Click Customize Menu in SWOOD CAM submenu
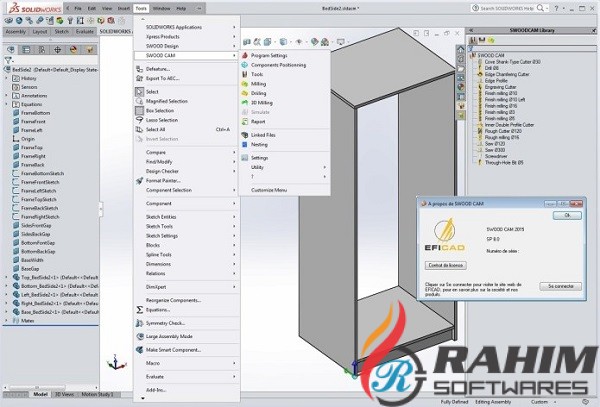Viewport: 600px width, 407px height. click(x=269, y=190)
